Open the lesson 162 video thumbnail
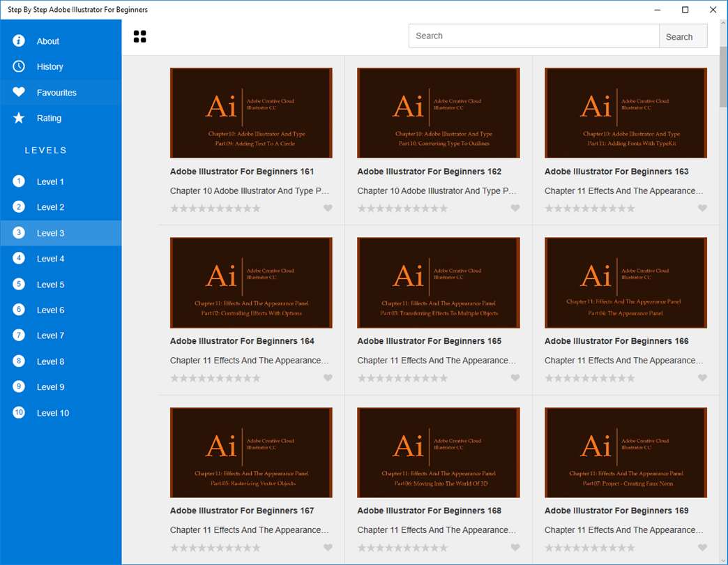 pyautogui.click(x=439, y=113)
